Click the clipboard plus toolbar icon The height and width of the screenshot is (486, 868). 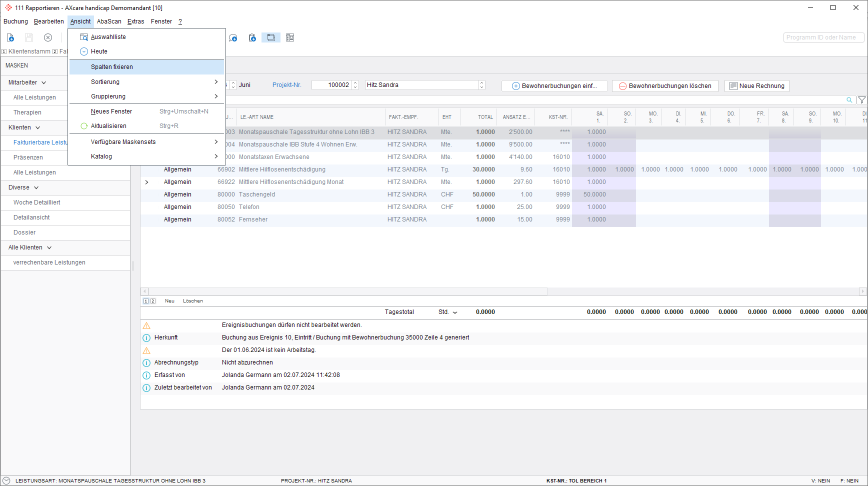[252, 37]
